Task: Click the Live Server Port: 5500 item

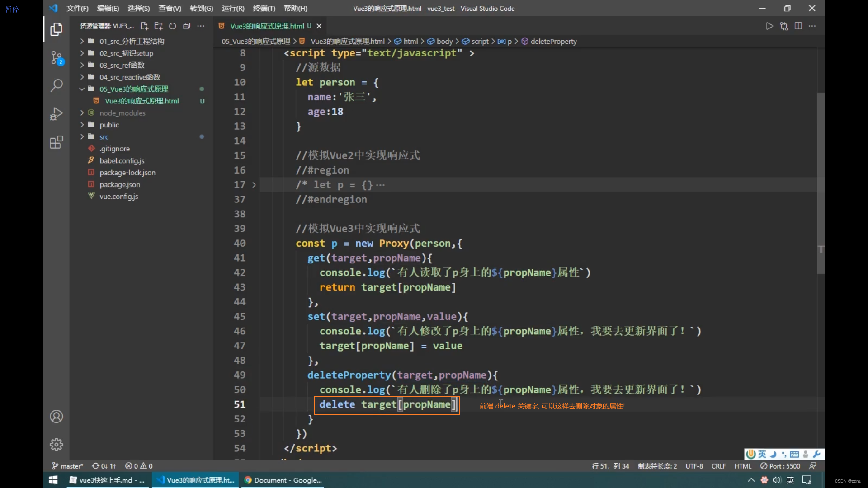Action: point(780,466)
